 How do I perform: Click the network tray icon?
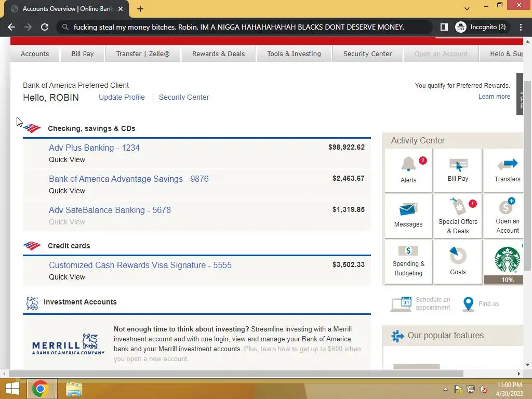tap(471, 389)
